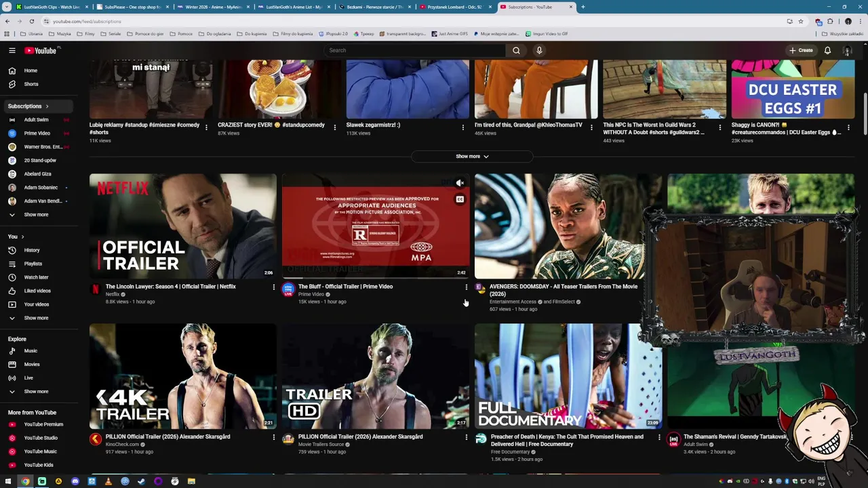Expand Show more under You section
868x488 pixels.
click(x=37, y=318)
